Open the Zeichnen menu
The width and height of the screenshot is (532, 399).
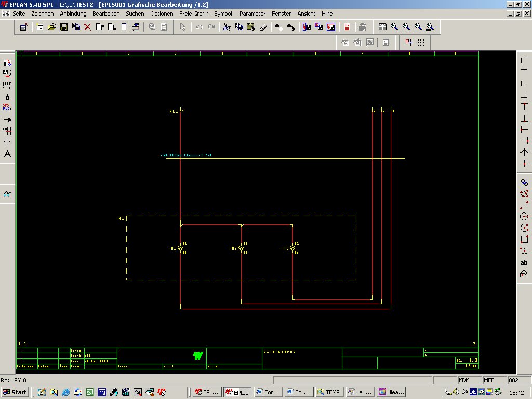coord(43,14)
